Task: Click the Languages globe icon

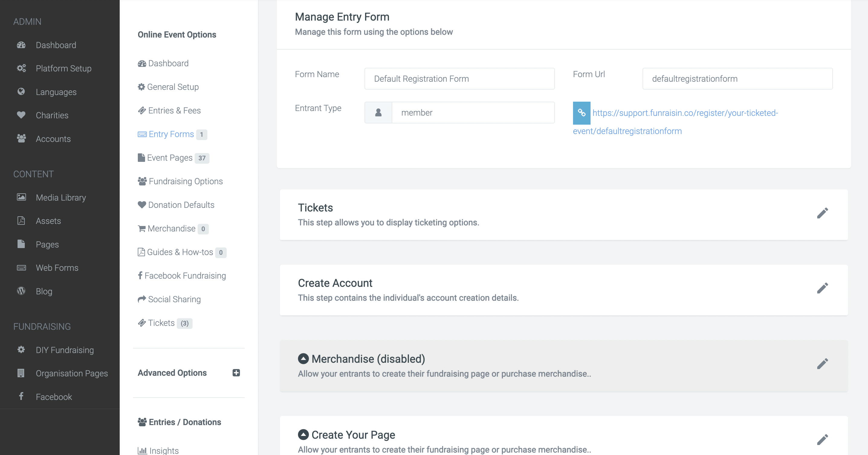Action: click(x=21, y=91)
